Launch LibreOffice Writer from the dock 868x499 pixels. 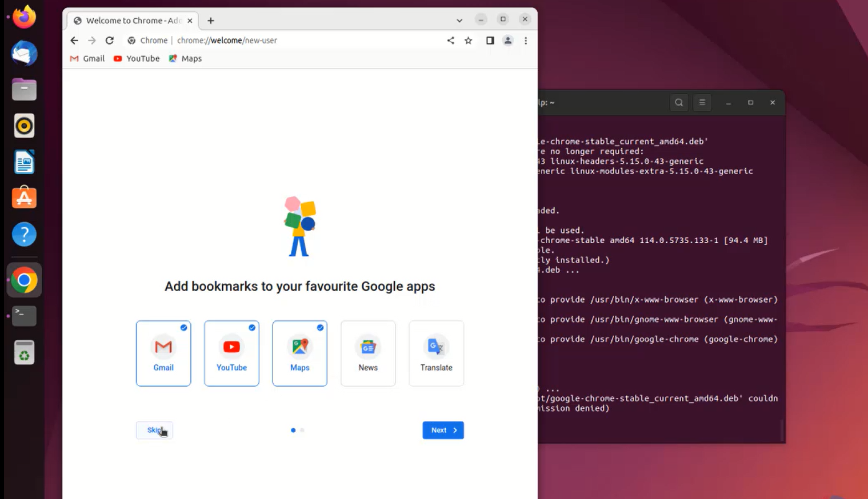click(x=24, y=162)
